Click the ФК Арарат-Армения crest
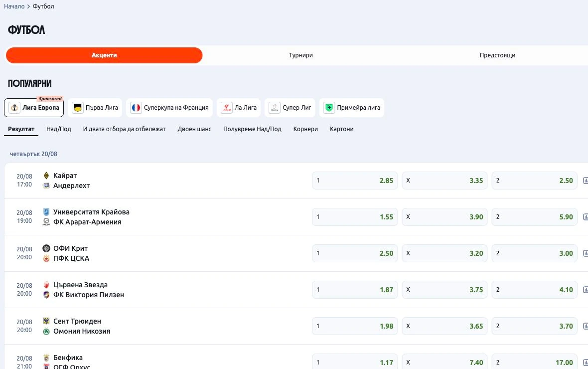 click(46, 222)
